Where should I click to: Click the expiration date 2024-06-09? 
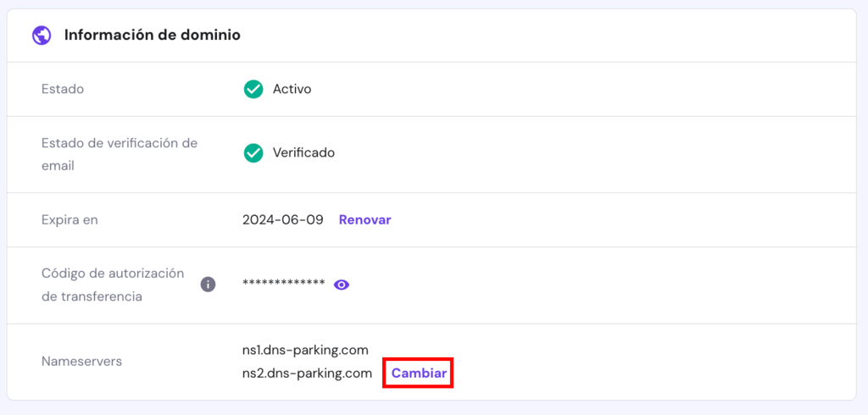283,219
